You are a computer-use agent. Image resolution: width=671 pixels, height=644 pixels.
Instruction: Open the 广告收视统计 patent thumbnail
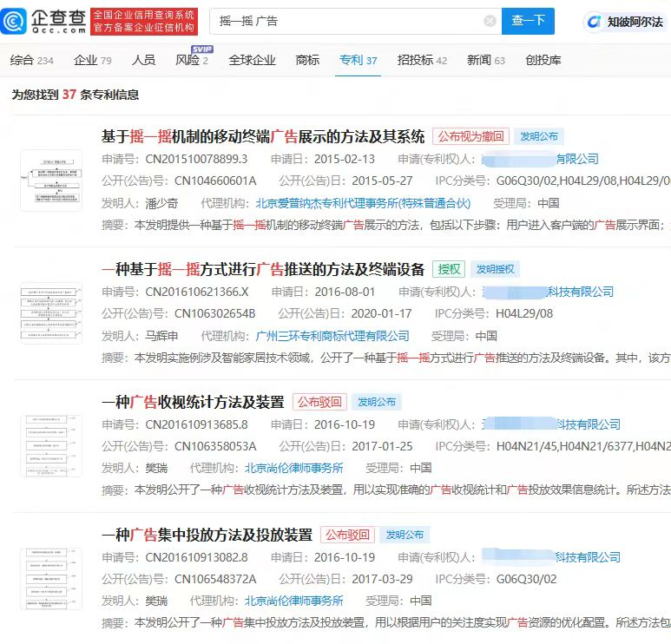pos(51,446)
